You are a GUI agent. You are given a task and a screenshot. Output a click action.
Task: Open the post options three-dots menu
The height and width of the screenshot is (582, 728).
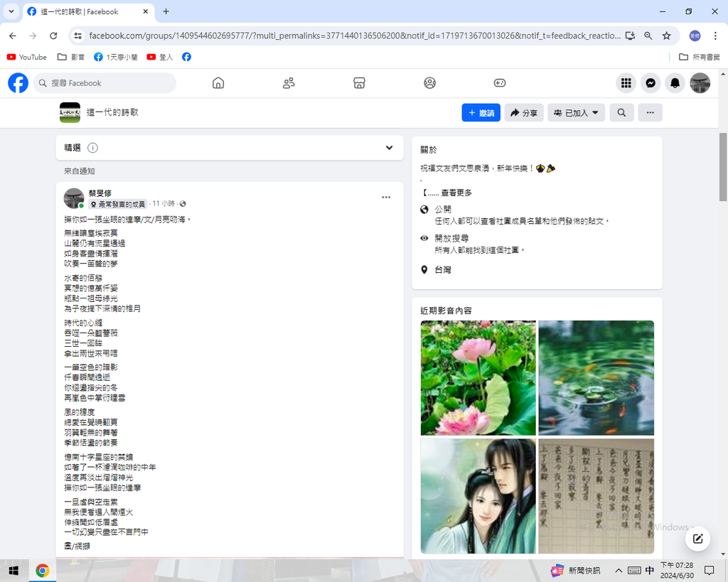point(386,198)
